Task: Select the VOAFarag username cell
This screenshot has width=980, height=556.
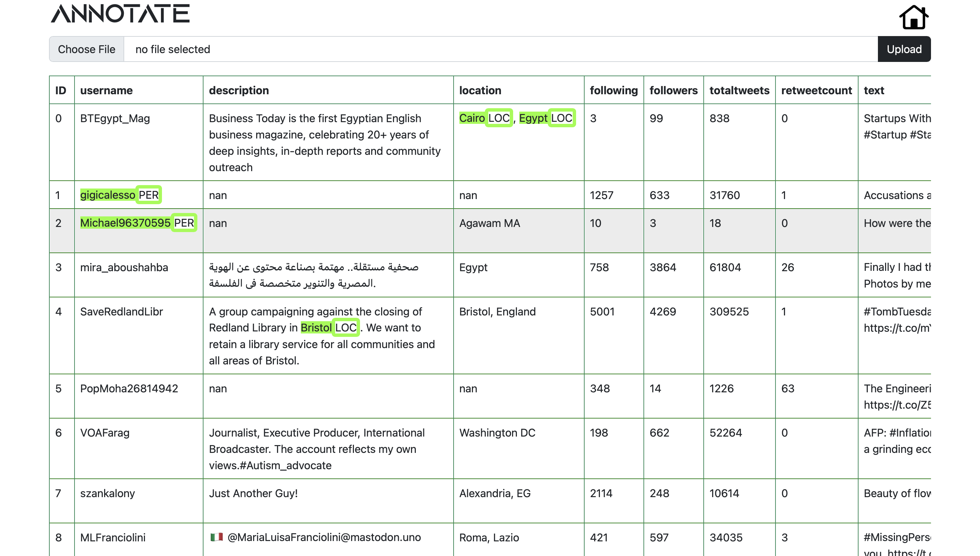Action: click(x=138, y=448)
